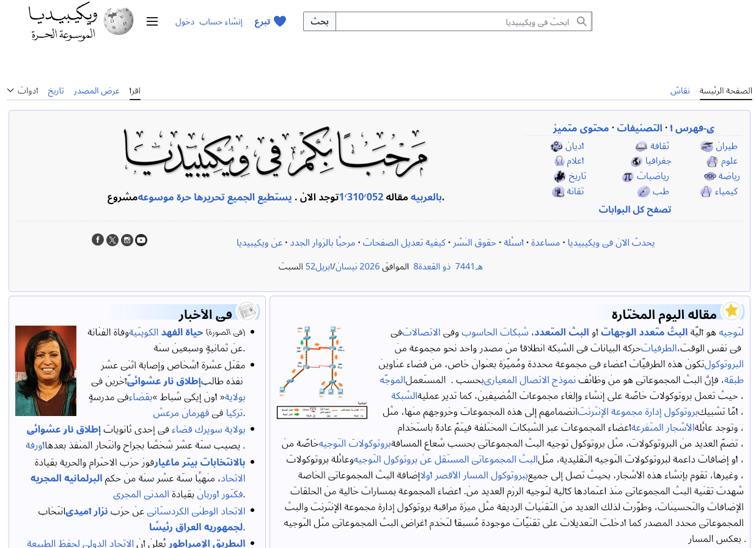Click the بحث search button
Image resolution: width=756 pixels, height=548 pixels.
tap(320, 21)
